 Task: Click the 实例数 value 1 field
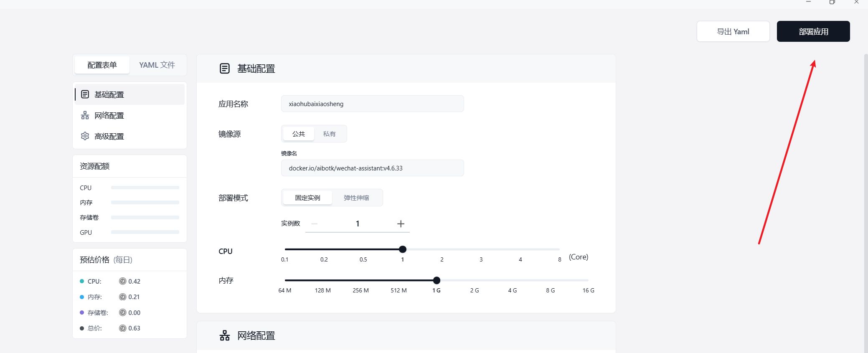tap(358, 224)
